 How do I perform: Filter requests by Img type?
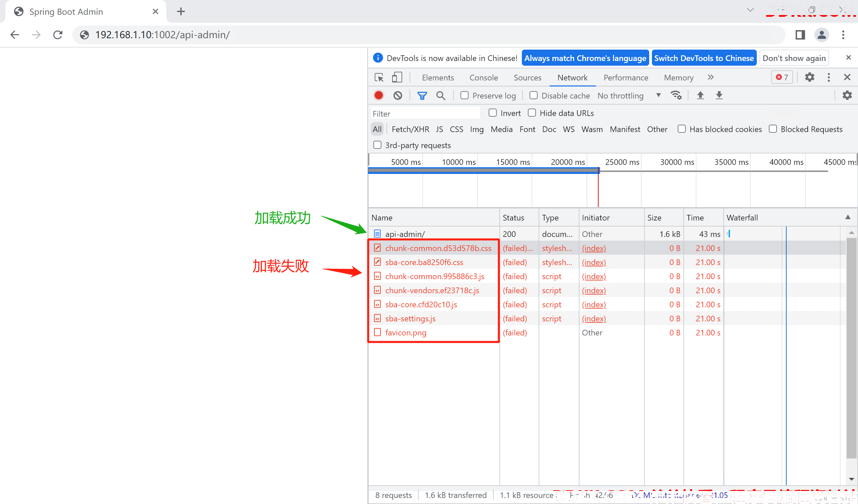(477, 129)
